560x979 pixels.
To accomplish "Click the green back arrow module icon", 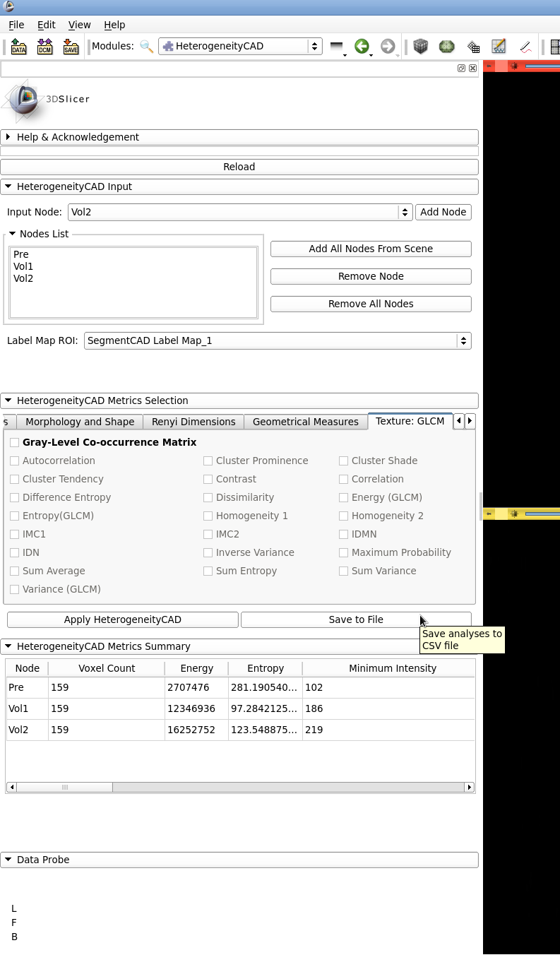I will [362, 47].
